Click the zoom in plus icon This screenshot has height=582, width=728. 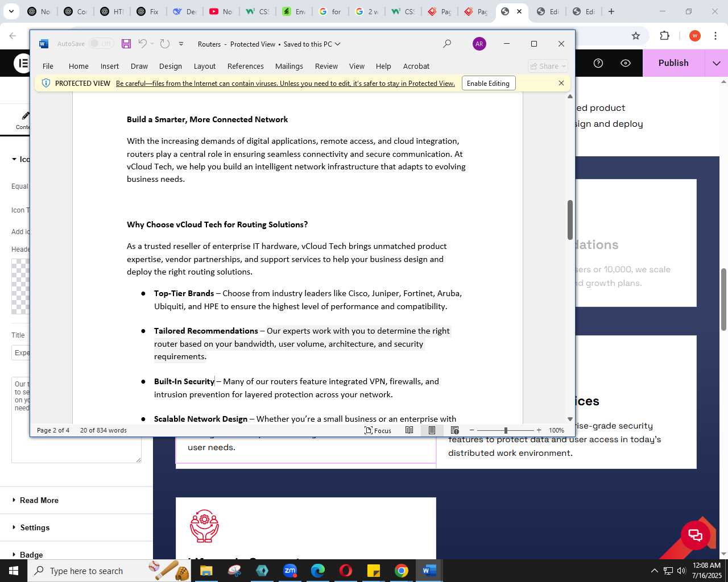click(539, 430)
